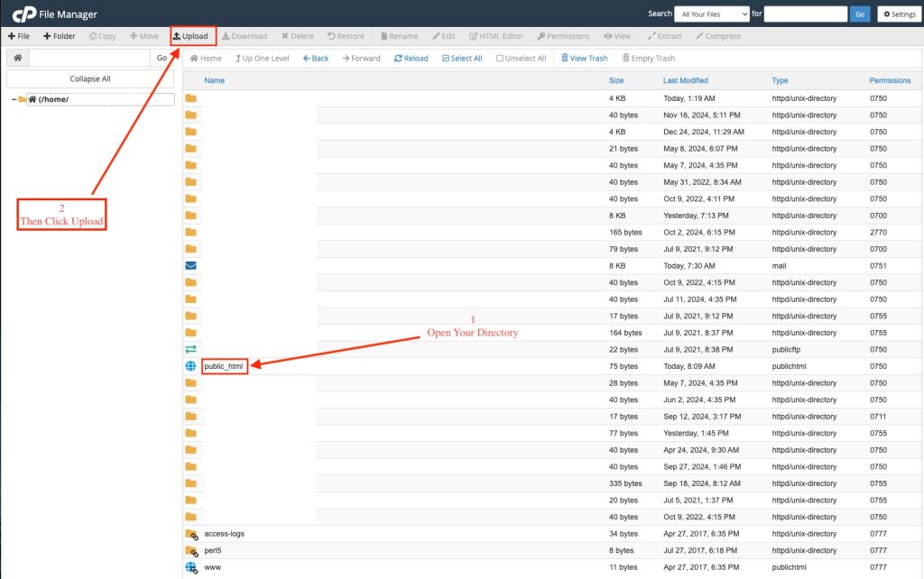
Task: Sort by Last Modified column header
Action: (x=686, y=80)
